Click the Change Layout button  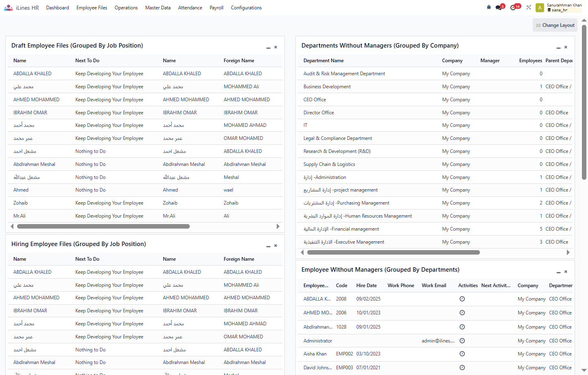click(555, 25)
